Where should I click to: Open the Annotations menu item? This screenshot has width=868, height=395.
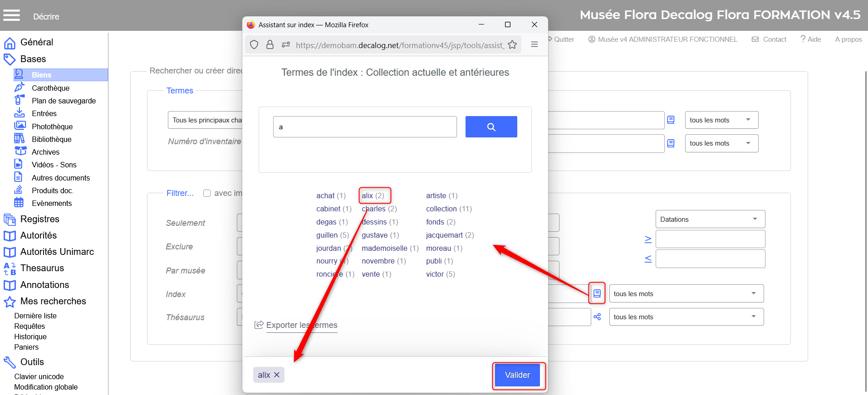coord(44,285)
